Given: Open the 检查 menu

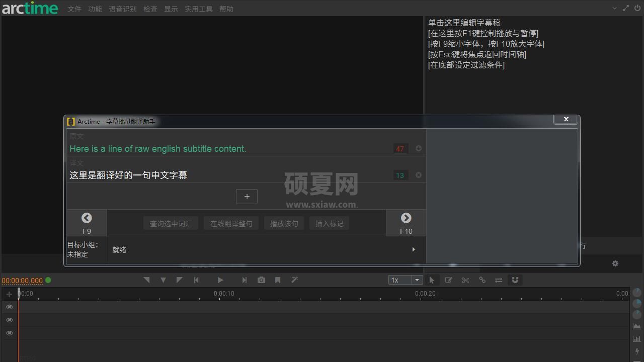Looking at the screenshot, I should tap(150, 9).
